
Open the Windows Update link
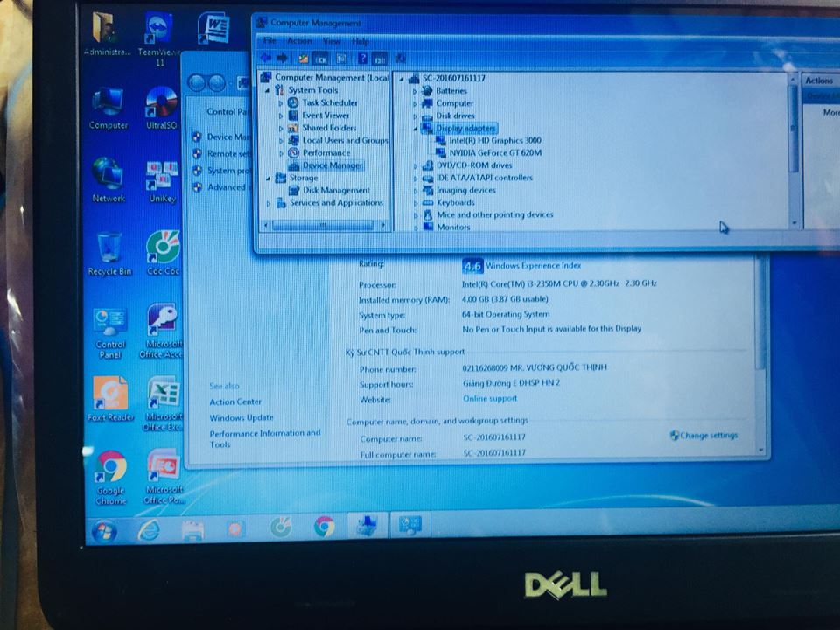tap(241, 417)
